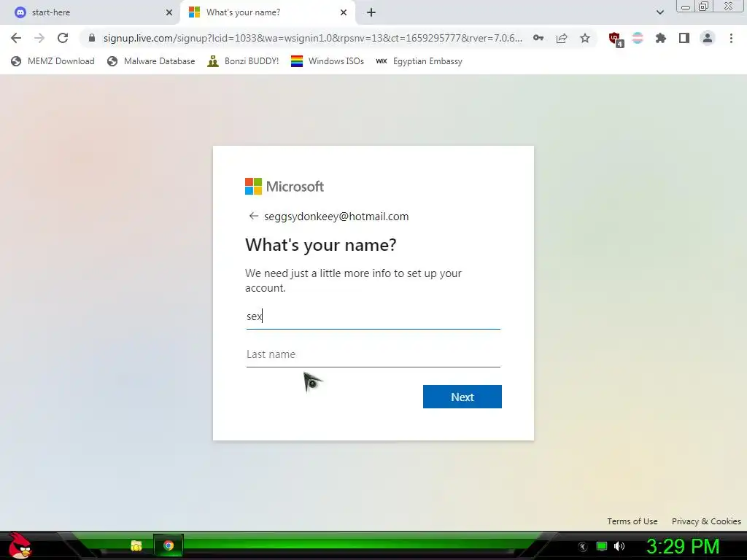Toggle the browser side panel

pos(684,38)
